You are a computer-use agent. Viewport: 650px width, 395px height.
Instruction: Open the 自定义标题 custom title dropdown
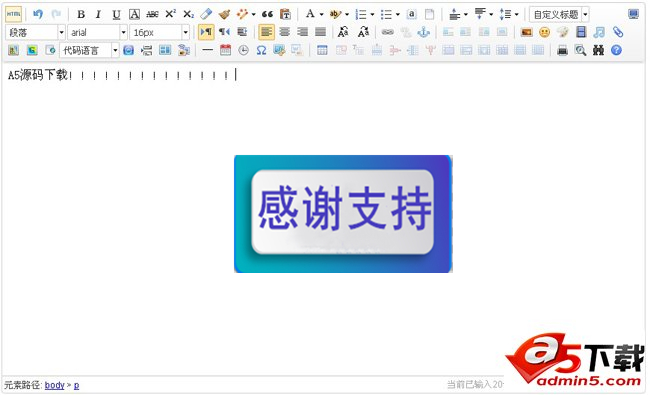coord(560,15)
